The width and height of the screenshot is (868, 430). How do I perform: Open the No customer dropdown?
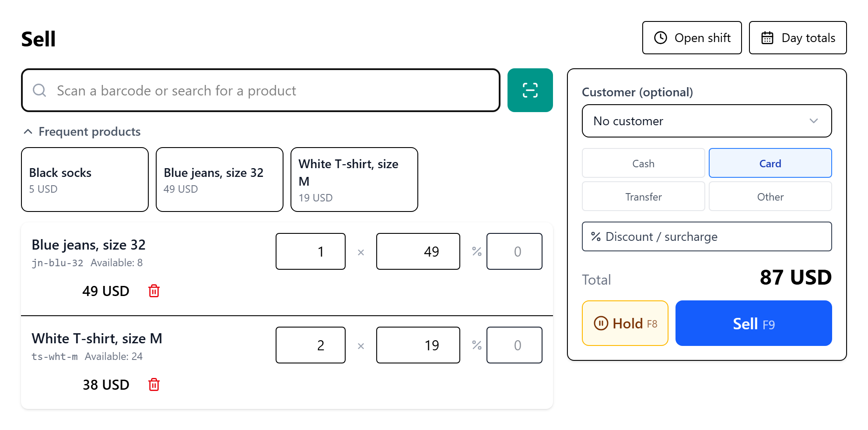click(x=707, y=121)
